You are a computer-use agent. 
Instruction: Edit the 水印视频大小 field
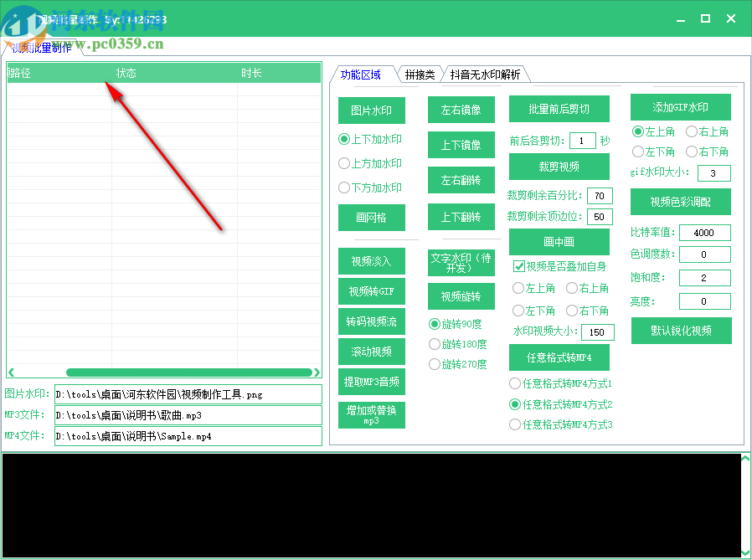tap(598, 332)
